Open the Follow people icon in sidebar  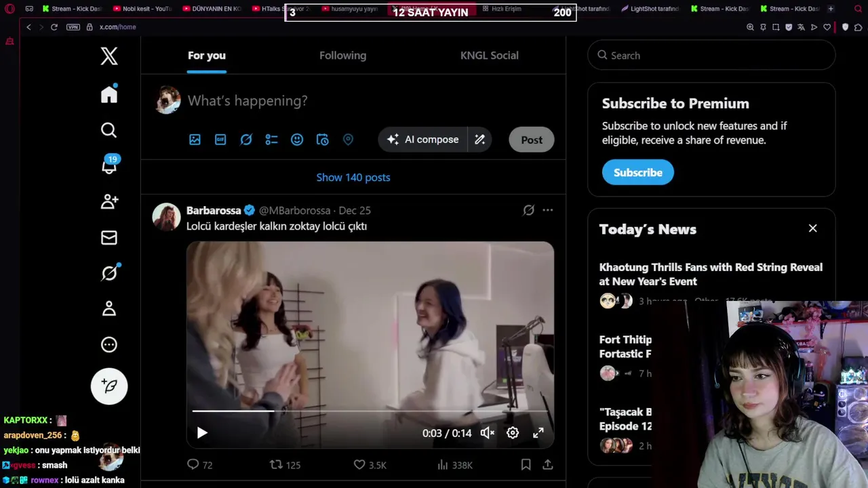109,201
